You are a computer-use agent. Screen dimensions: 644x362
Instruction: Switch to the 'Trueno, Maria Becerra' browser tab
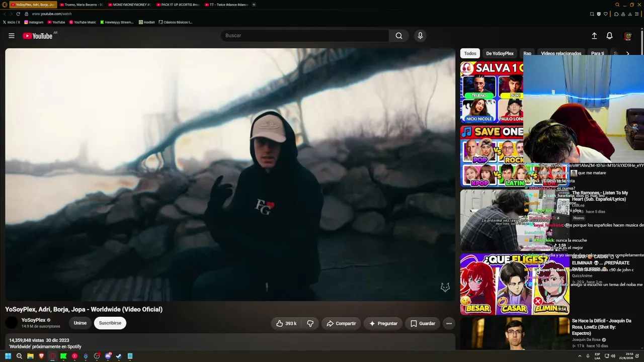pyautogui.click(x=80, y=5)
